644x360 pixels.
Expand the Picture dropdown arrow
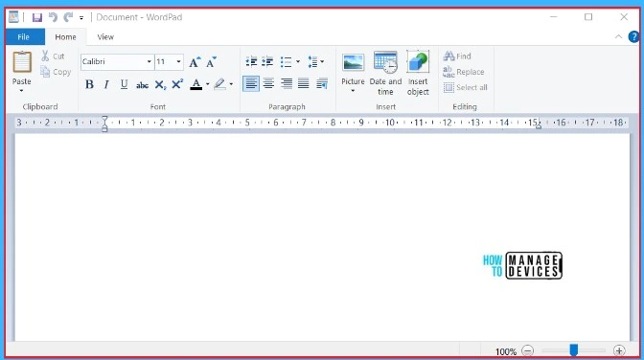point(353,91)
